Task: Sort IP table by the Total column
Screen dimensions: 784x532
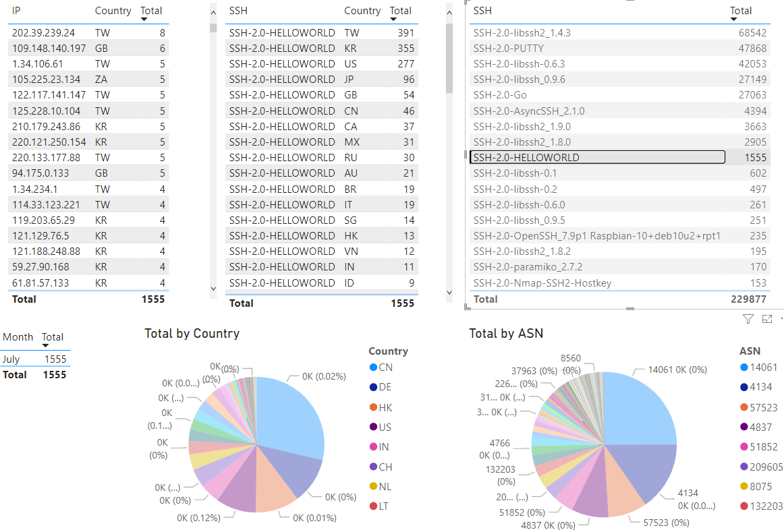Action: coord(150,11)
